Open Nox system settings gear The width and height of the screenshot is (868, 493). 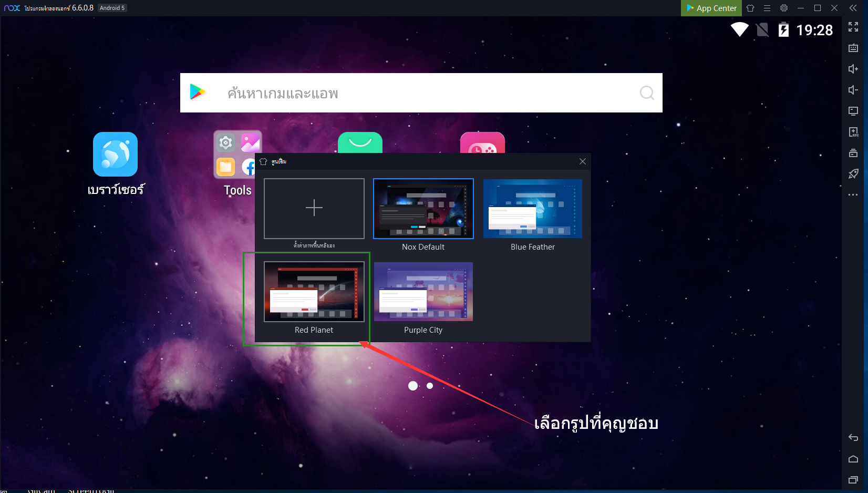tap(784, 8)
